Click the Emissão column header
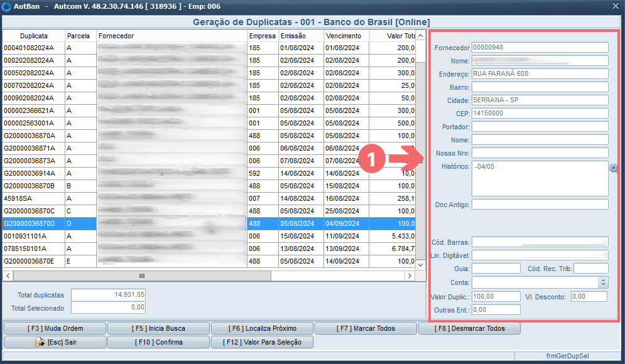The width and height of the screenshot is (625, 364). tap(301, 36)
